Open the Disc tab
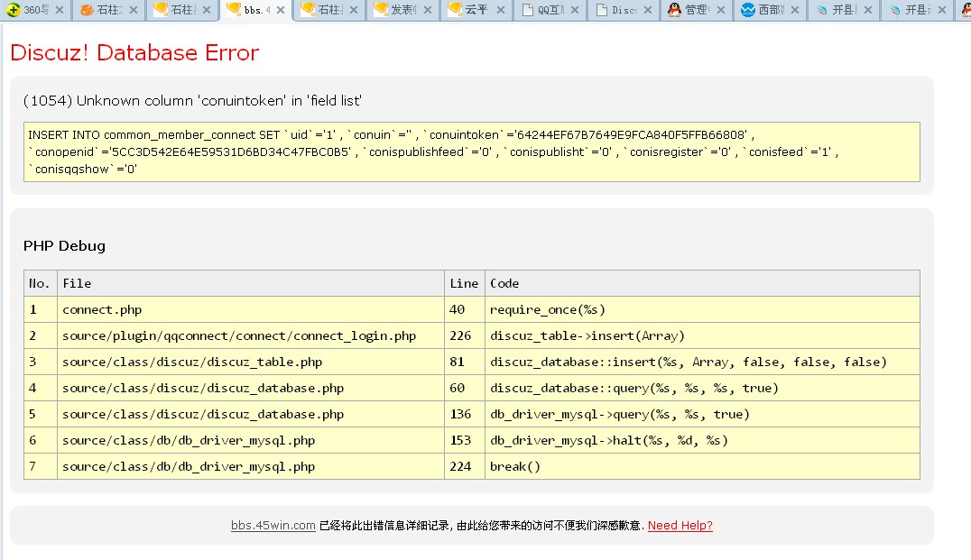Image resolution: width=971 pixels, height=560 pixels. pyautogui.click(x=624, y=10)
